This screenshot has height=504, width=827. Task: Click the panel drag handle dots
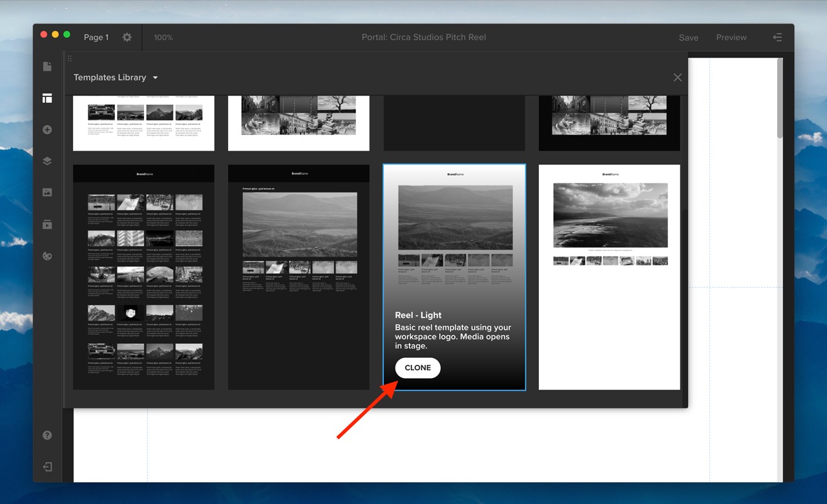click(70, 59)
